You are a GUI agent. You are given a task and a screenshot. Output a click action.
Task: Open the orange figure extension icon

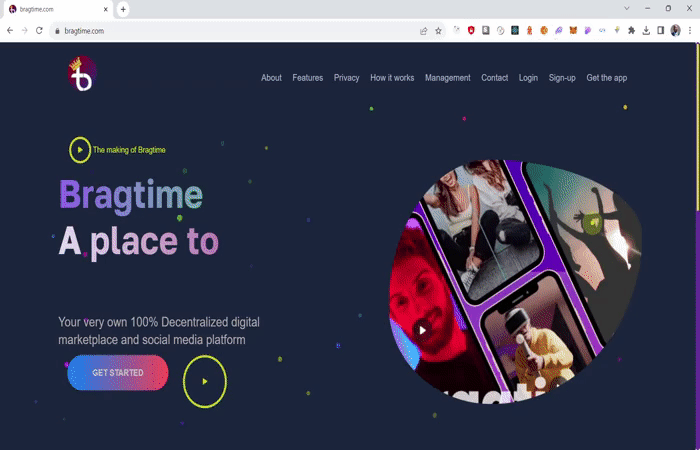click(529, 30)
